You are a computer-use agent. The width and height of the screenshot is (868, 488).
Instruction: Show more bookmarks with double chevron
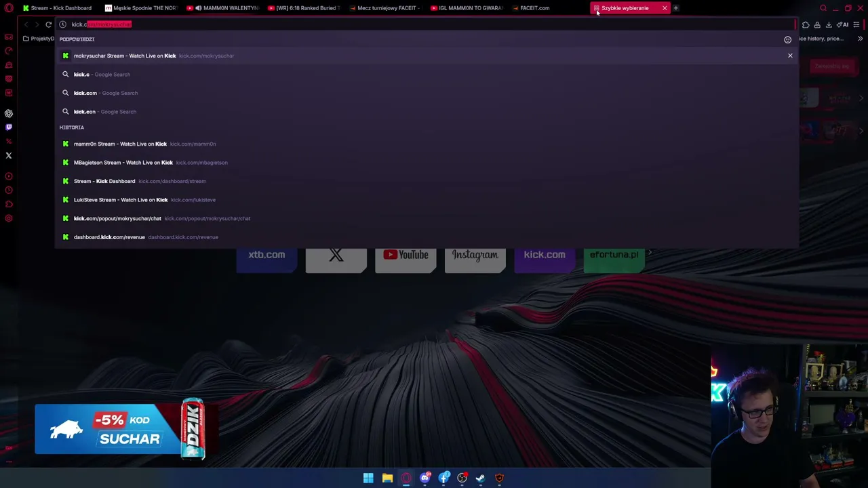[x=860, y=39]
